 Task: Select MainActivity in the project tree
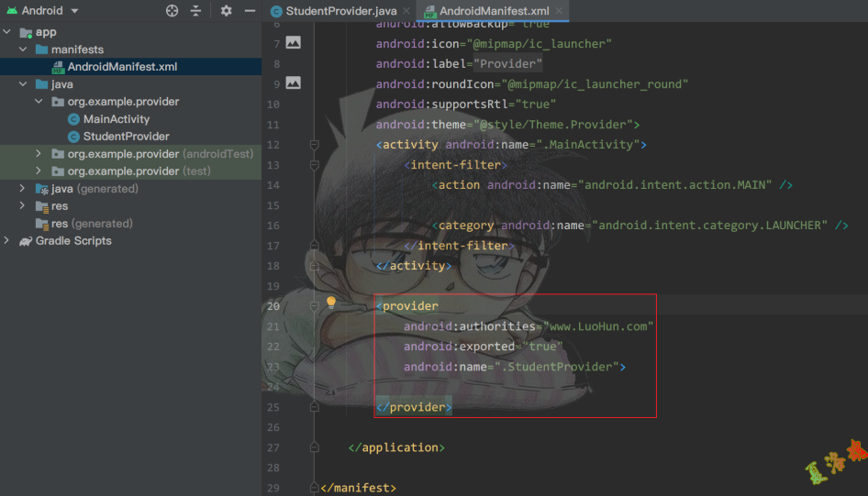(x=116, y=119)
